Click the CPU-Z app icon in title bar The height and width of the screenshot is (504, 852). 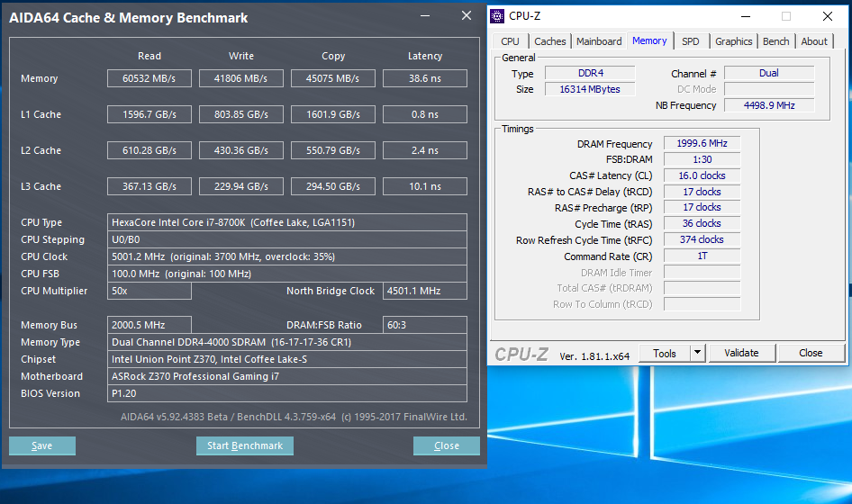pyautogui.click(x=497, y=16)
